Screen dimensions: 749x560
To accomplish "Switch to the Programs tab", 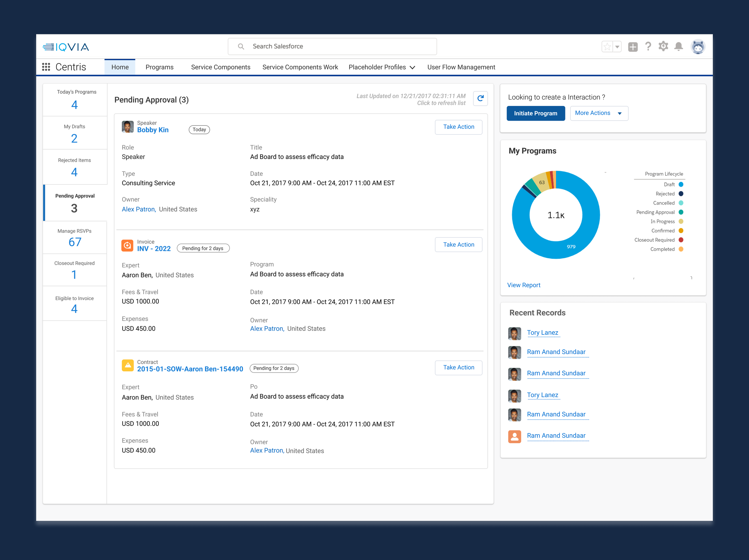I will coord(159,67).
